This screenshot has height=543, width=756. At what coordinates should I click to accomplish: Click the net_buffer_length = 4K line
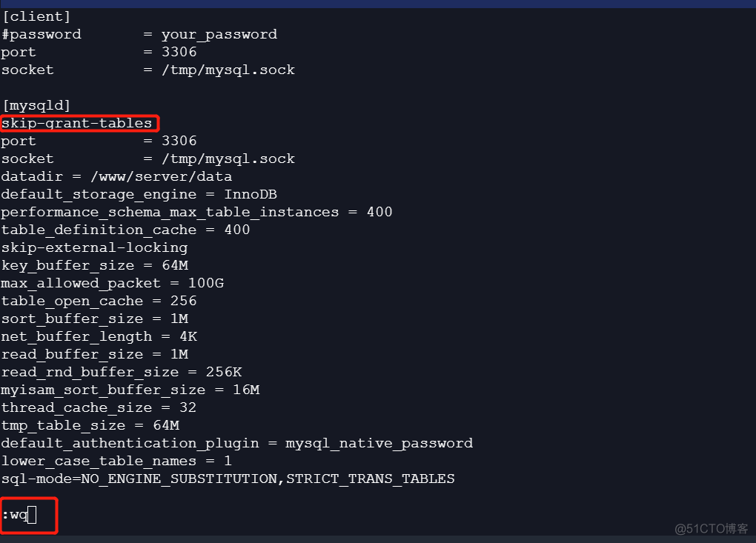point(99,336)
